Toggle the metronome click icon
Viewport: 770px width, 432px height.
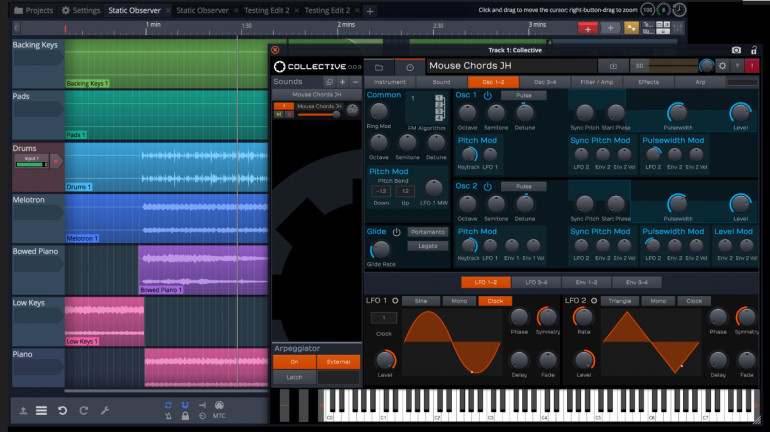click(x=168, y=416)
